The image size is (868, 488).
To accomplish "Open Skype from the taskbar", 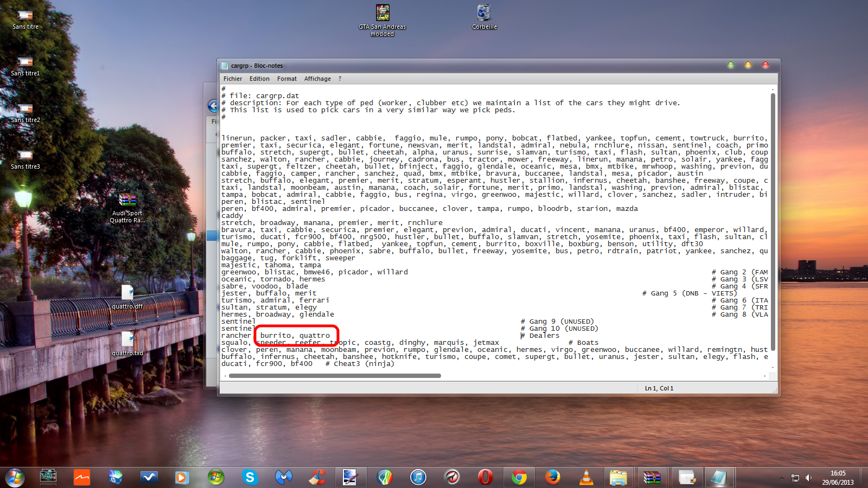I will click(x=250, y=477).
